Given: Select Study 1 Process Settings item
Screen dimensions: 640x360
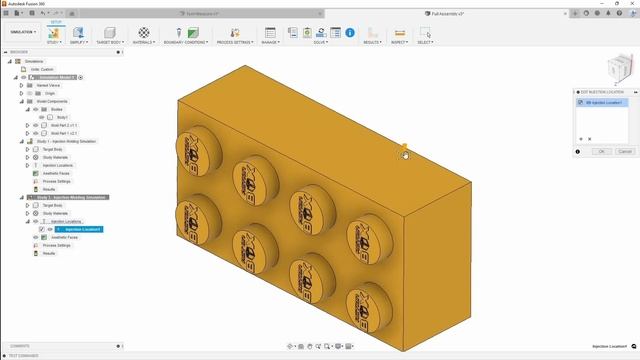Looking at the screenshot, I should (57, 181).
